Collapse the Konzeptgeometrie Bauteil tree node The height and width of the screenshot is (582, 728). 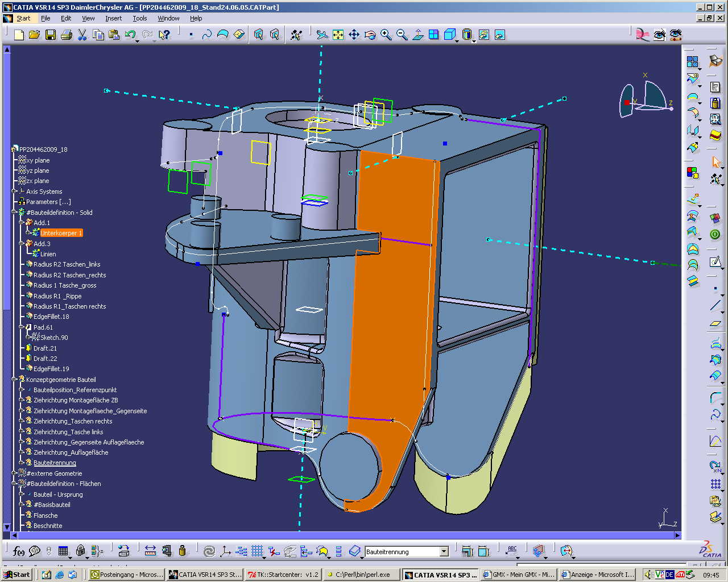click(x=14, y=379)
